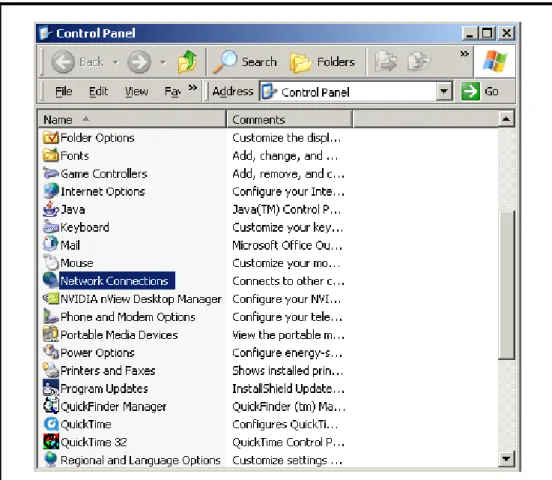Expand the Address bar dropdown arrow

444,92
